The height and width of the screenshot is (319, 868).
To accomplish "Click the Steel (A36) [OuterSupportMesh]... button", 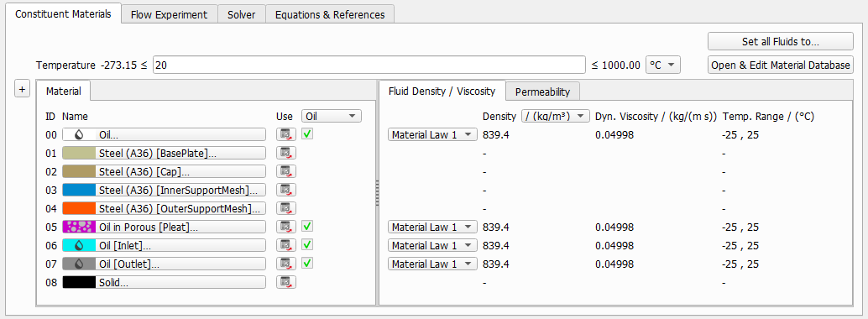I will point(164,209).
